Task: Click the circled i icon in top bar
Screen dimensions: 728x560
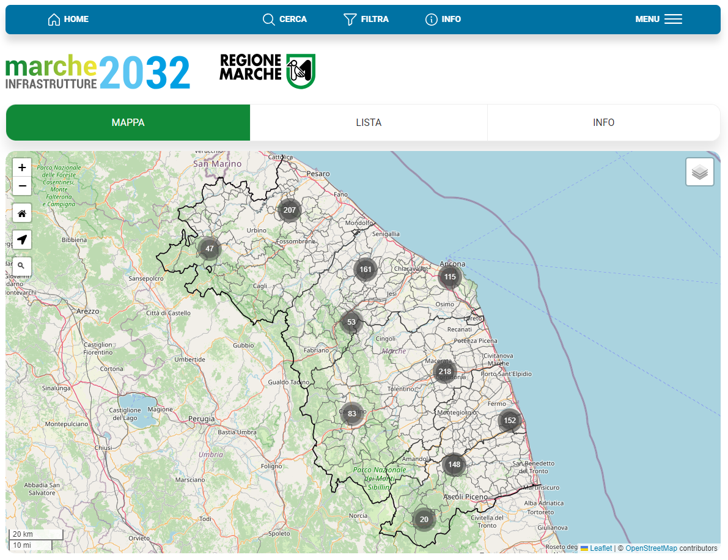Action: 432,19
